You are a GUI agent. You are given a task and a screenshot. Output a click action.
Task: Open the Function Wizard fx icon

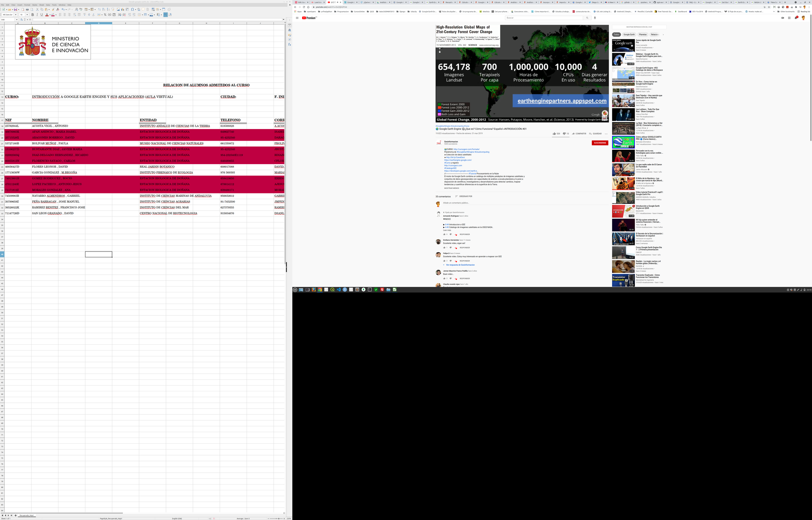pos(22,20)
